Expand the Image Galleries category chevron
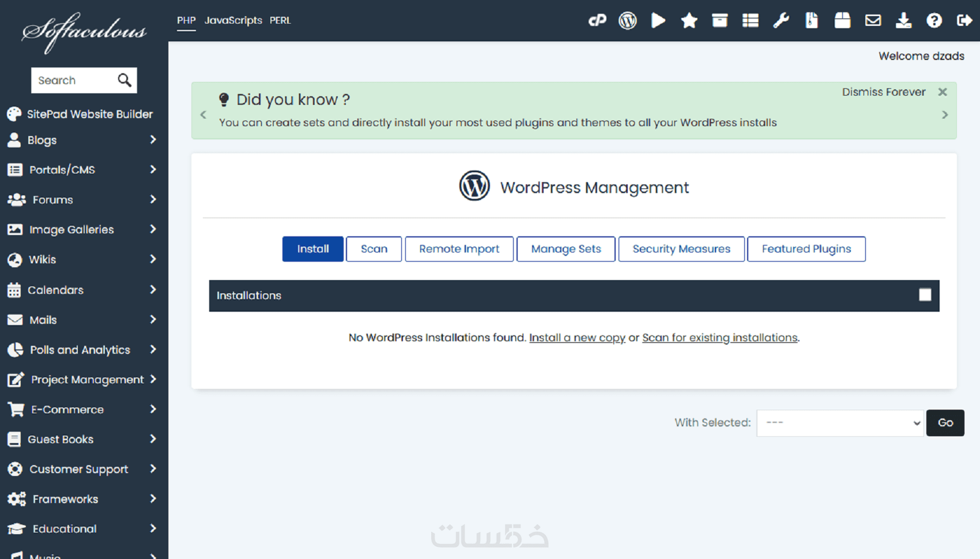Image resolution: width=980 pixels, height=559 pixels. click(x=153, y=229)
